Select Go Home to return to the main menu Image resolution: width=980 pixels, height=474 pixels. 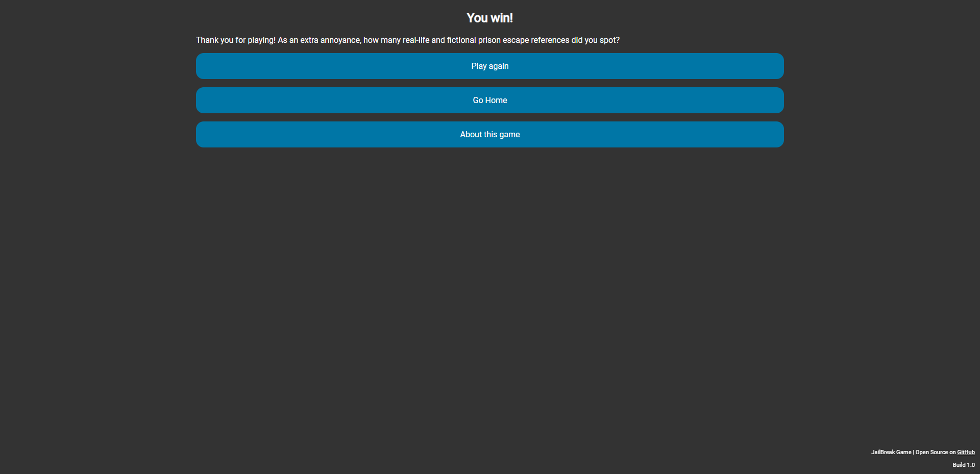tap(489, 100)
